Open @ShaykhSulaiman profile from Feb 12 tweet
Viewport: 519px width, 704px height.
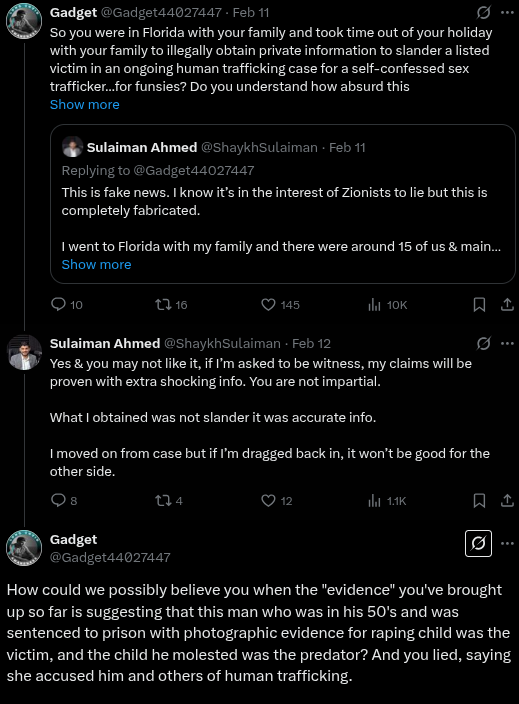[x=222, y=343]
